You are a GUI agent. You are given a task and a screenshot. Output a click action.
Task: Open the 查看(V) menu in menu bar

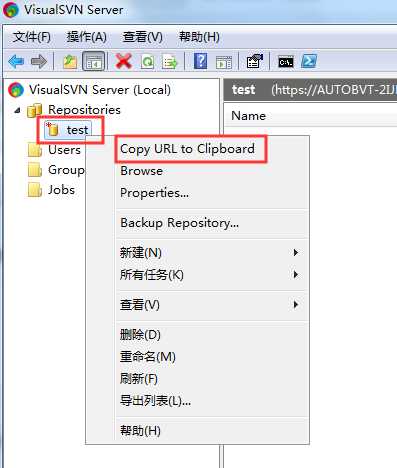(143, 37)
